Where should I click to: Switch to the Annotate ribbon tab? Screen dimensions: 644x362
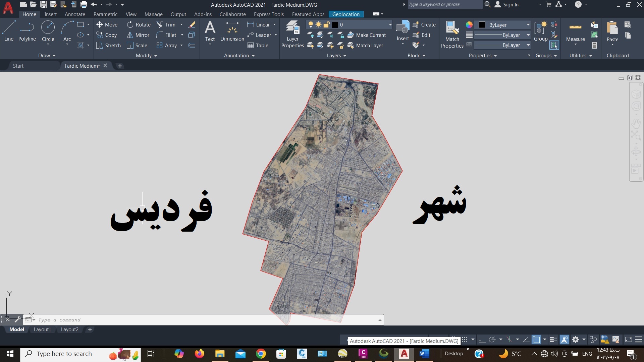tap(75, 14)
